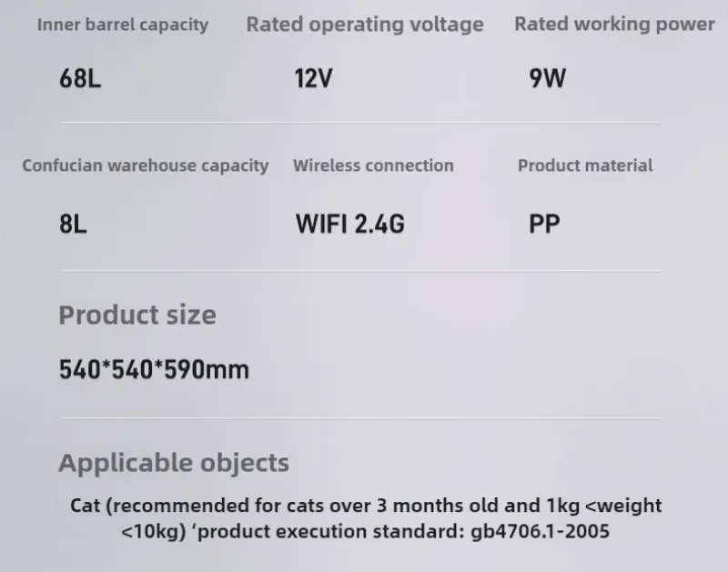Click the gb4706.1-2005 standard number
Viewport: 728px width, 572px height.
point(541,530)
